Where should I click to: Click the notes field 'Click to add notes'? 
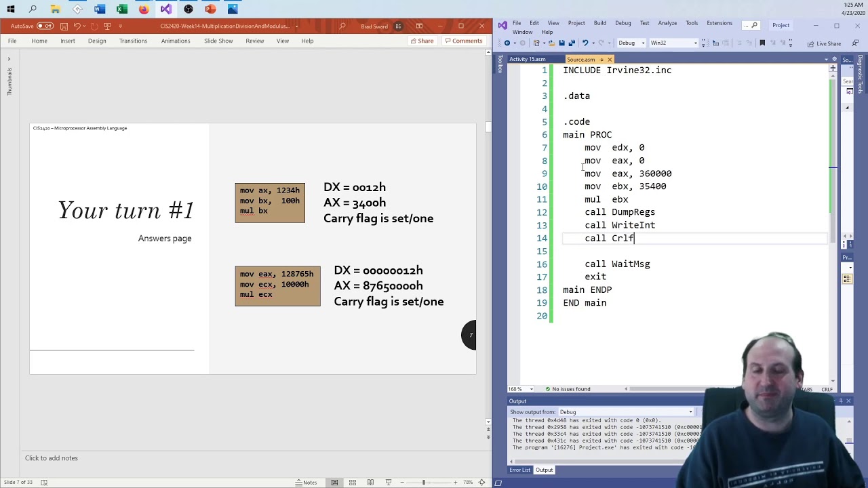(52, 458)
